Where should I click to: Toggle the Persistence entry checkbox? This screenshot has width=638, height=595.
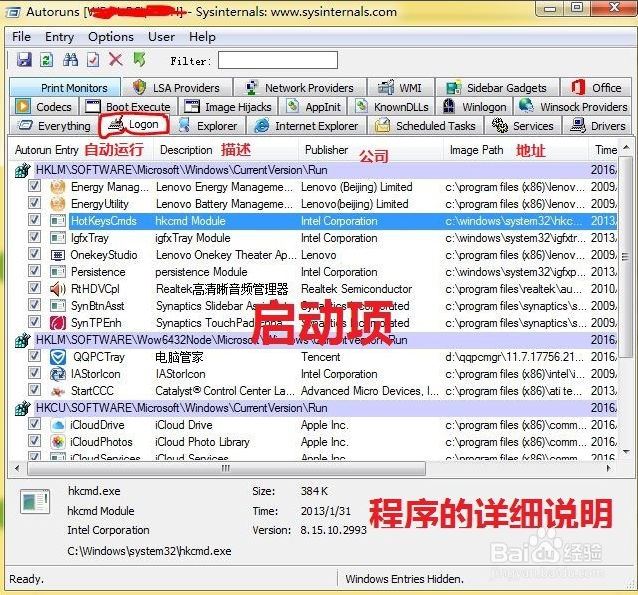35,271
